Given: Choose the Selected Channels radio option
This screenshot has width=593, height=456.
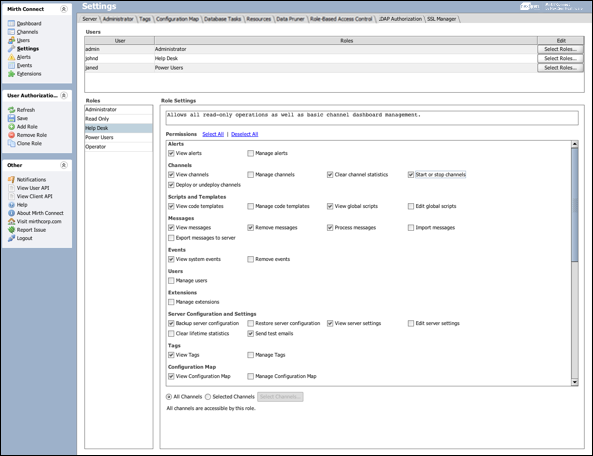Looking at the screenshot, I should click(208, 397).
